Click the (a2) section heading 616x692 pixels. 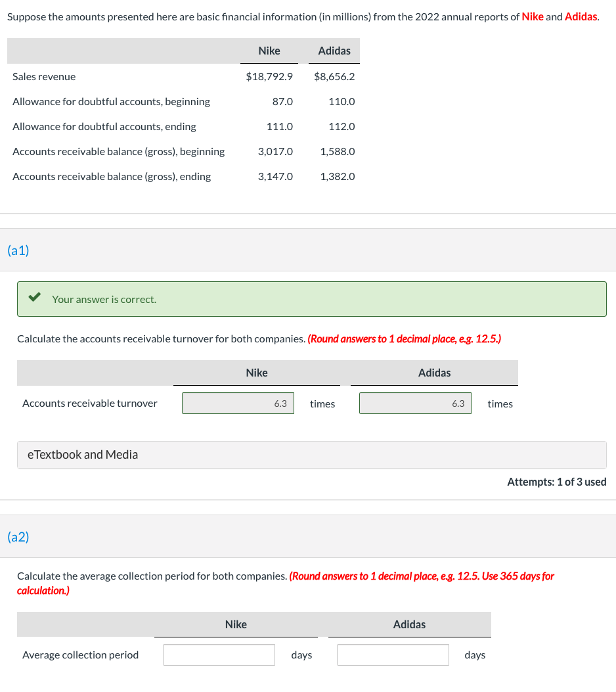18,537
